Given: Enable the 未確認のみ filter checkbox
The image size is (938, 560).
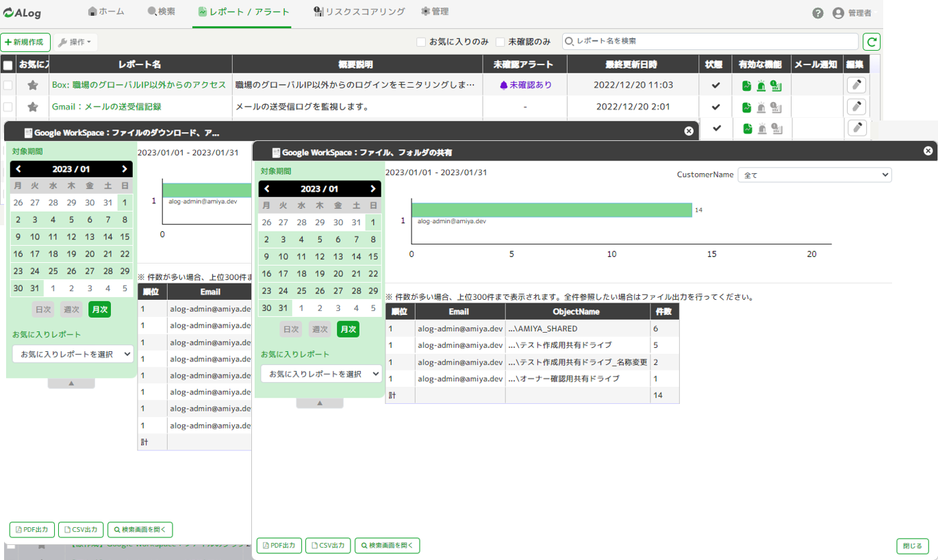Looking at the screenshot, I should pos(500,42).
